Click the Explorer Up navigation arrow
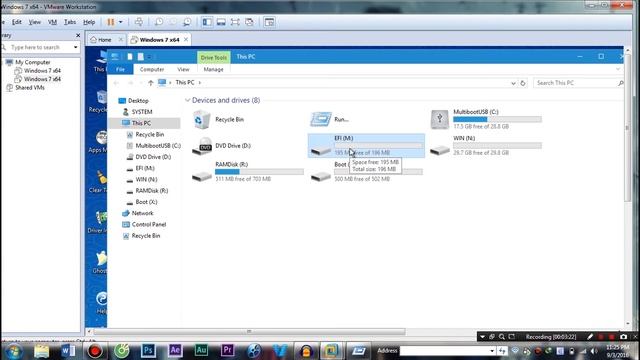Screen dimensions: 640x360 coord(151,83)
